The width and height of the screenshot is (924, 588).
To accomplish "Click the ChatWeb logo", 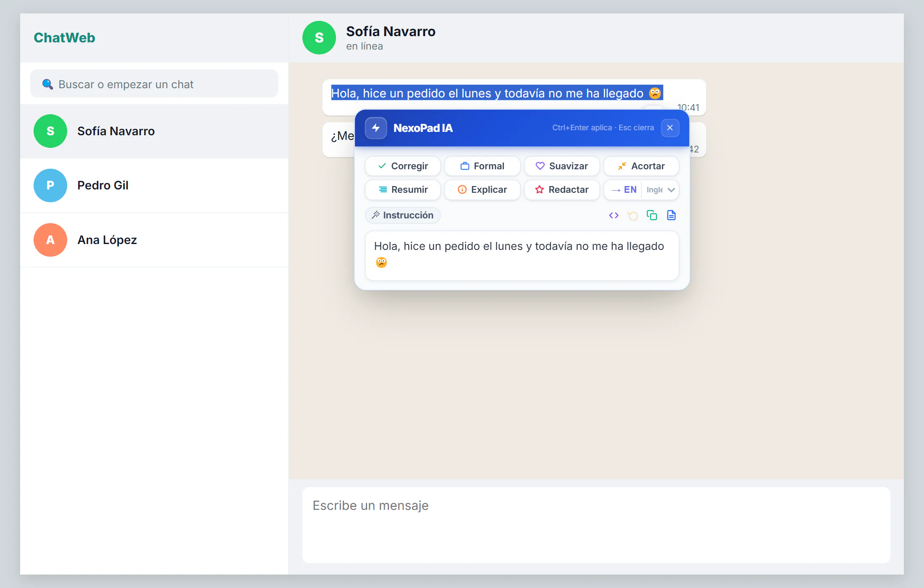I will (64, 37).
